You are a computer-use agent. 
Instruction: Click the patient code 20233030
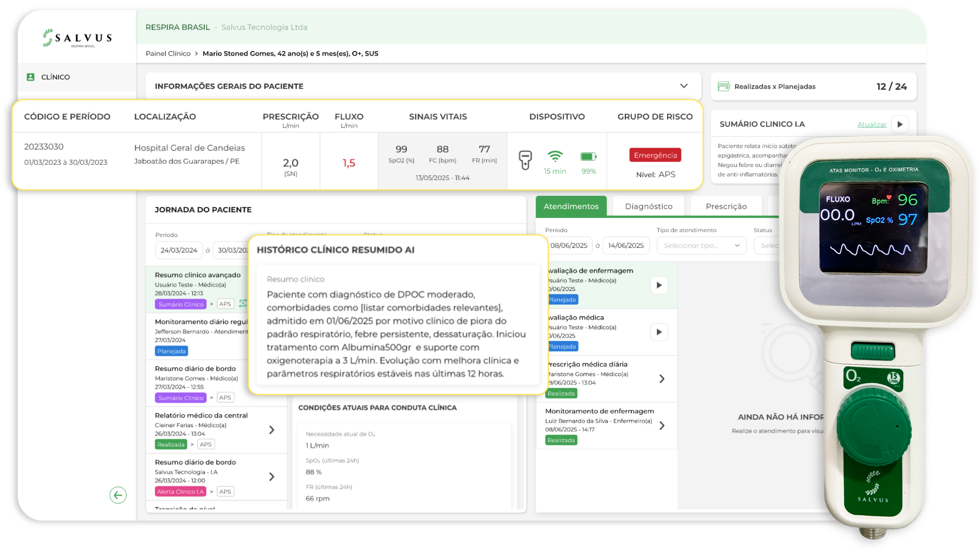point(44,147)
